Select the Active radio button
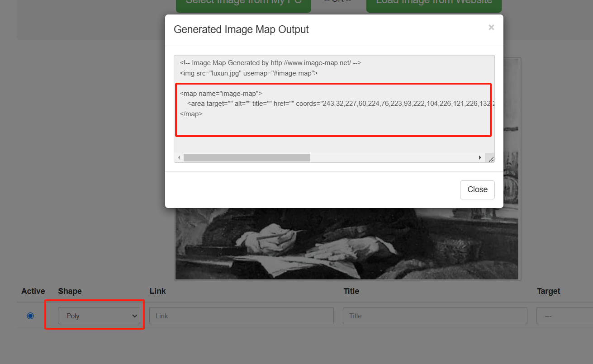593x364 pixels. pos(30,316)
